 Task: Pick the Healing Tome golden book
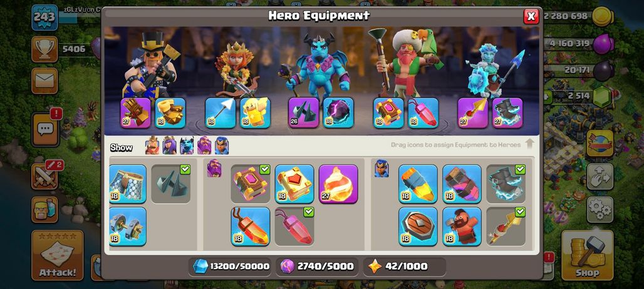point(294,184)
